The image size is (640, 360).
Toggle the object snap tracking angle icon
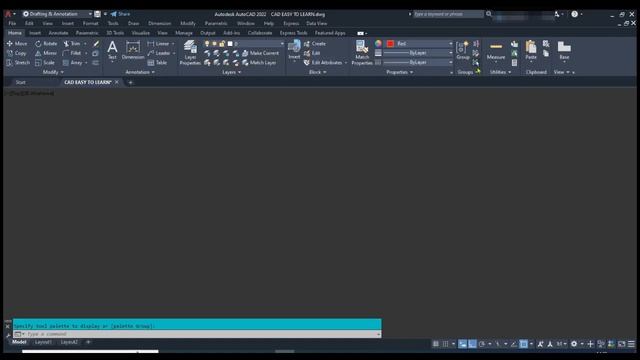513,344
